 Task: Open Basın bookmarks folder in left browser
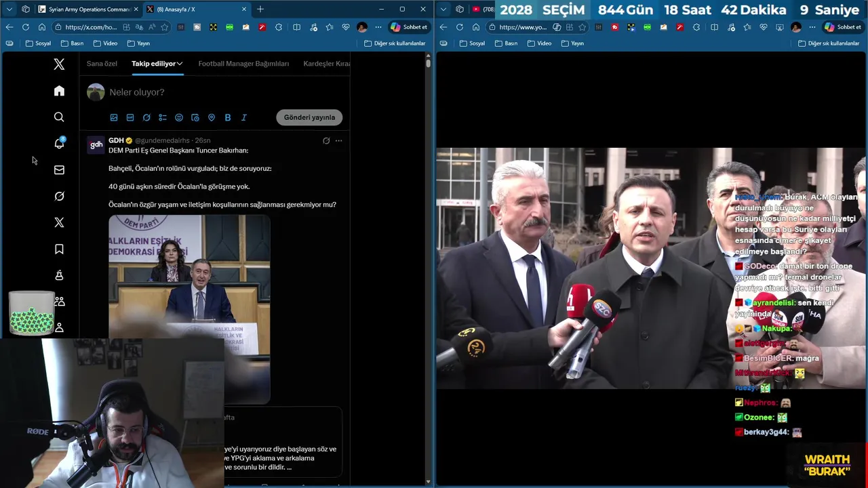72,43
